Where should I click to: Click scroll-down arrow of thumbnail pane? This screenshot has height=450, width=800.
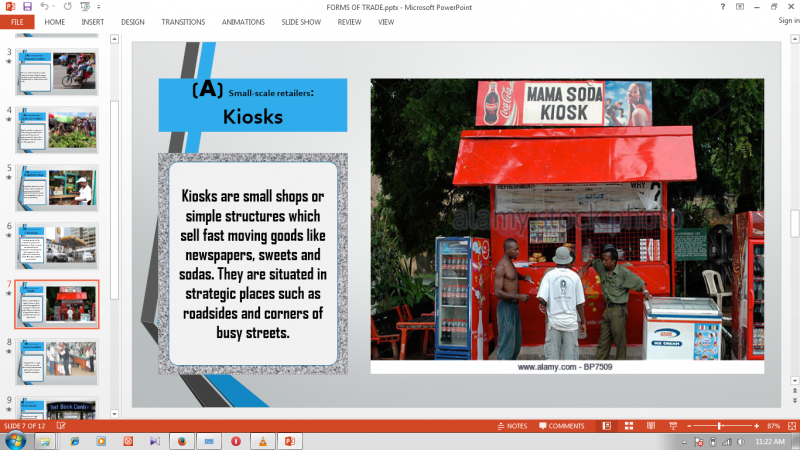114,414
